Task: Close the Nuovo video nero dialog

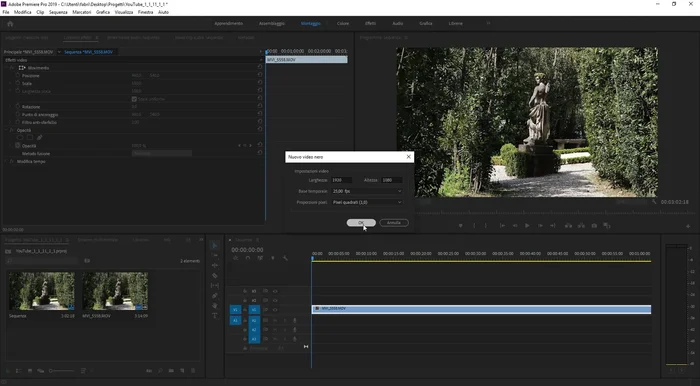Action: tap(408, 157)
